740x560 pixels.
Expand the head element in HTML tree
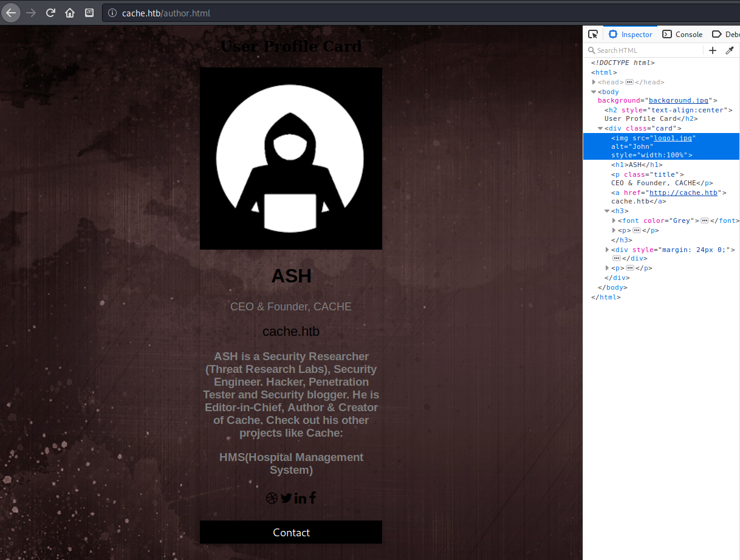coord(594,82)
